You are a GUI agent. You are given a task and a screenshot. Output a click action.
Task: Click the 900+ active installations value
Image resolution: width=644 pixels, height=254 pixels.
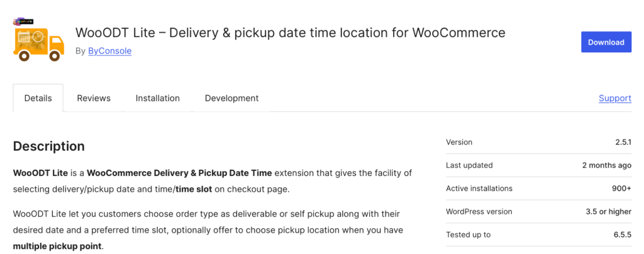click(x=619, y=189)
